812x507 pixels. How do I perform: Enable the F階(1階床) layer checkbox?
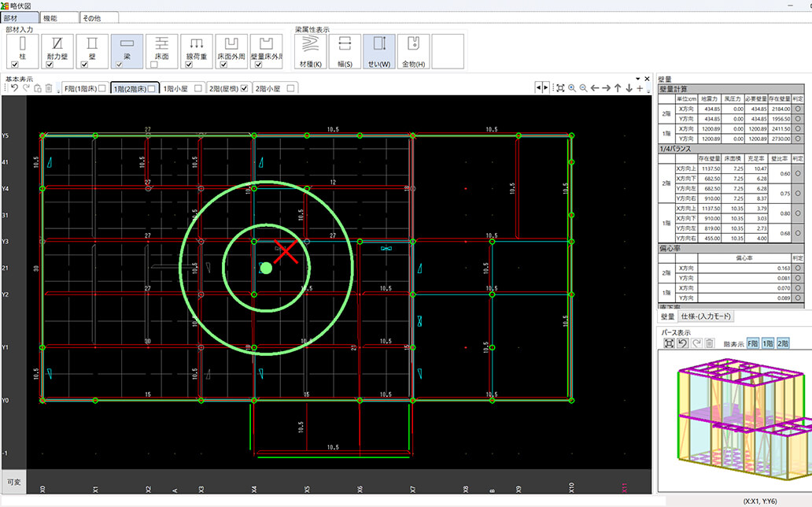click(101, 88)
